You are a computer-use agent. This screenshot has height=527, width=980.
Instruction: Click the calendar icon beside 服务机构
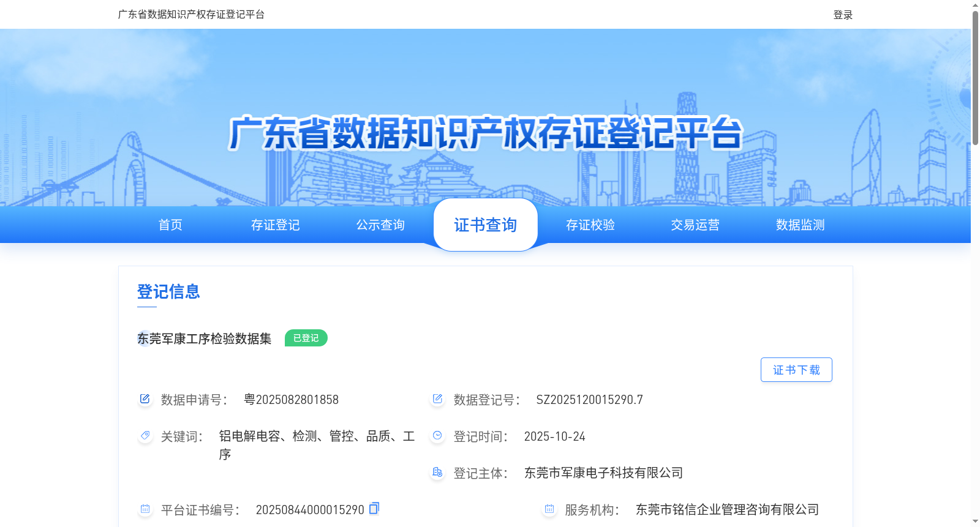tap(549, 509)
